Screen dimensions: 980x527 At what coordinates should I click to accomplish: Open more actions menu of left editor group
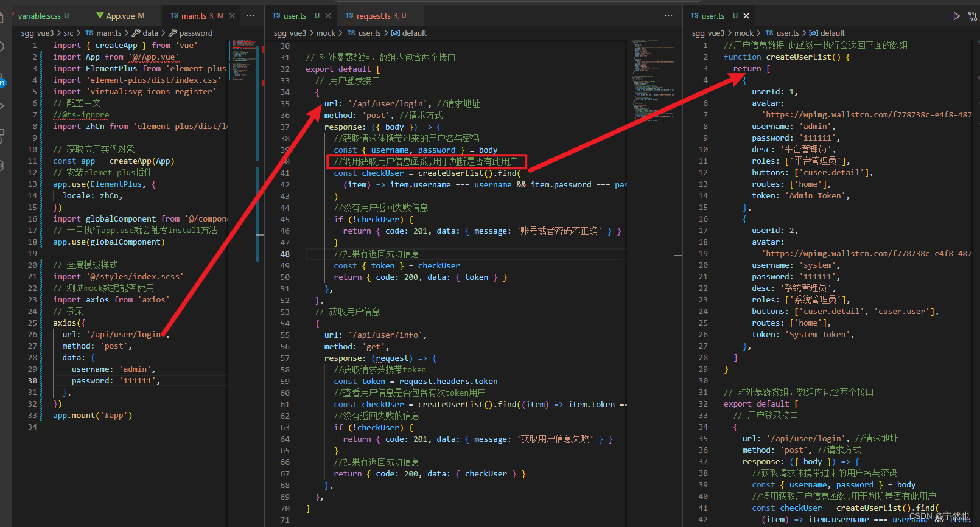[250, 16]
